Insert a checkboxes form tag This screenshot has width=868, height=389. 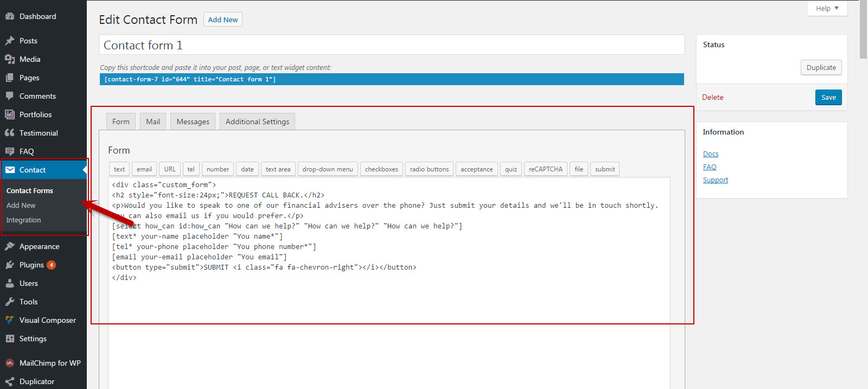tap(381, 169)
